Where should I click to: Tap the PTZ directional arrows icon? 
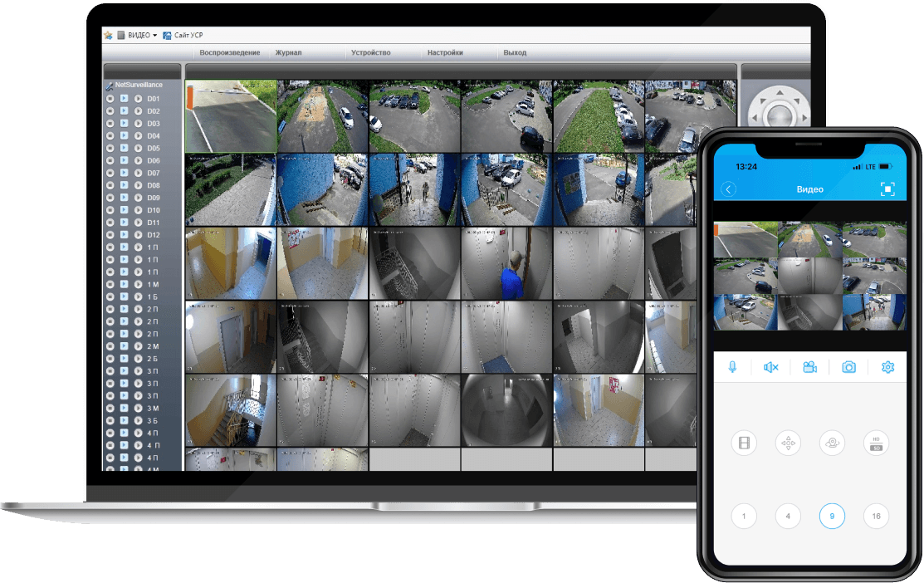(x=788, y=443)
